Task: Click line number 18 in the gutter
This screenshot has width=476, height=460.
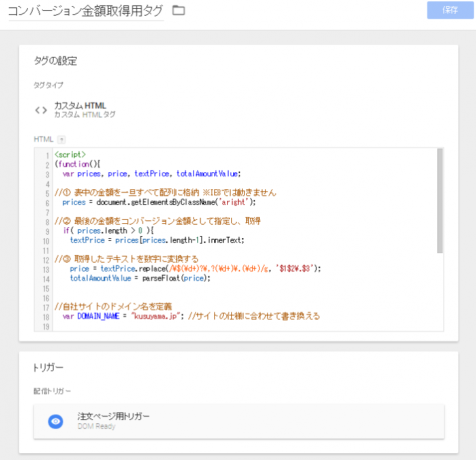Action: 45,316
